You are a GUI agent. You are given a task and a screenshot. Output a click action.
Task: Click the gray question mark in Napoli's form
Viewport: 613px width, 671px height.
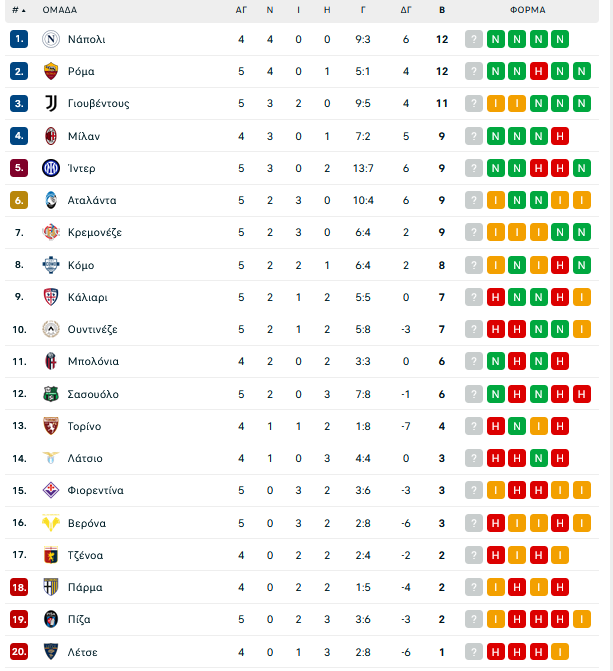coord(474,39)
